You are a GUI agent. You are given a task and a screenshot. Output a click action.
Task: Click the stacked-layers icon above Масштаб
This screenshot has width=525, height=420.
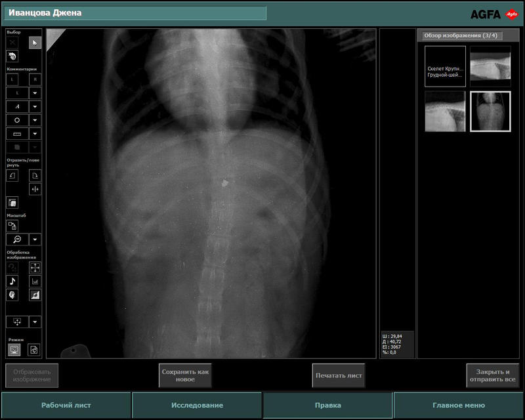12,203
